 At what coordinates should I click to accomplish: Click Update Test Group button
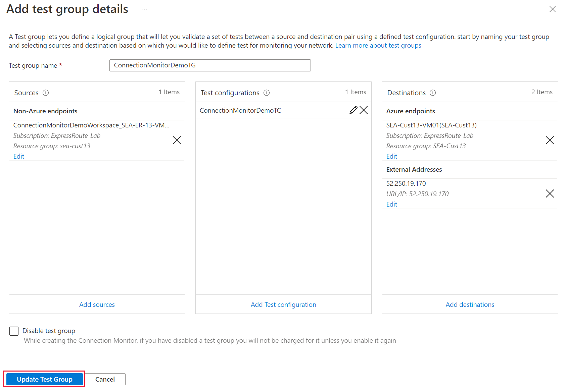(x=45, y=379)
